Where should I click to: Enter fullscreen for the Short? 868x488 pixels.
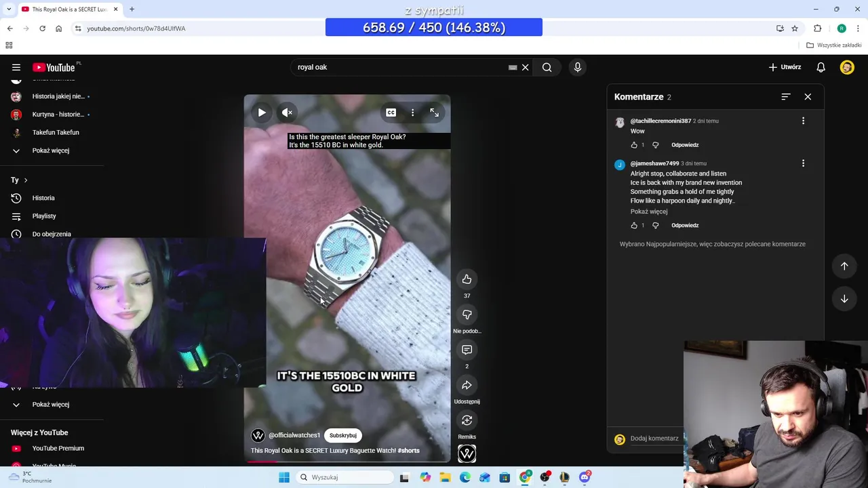tap(434, 113)
